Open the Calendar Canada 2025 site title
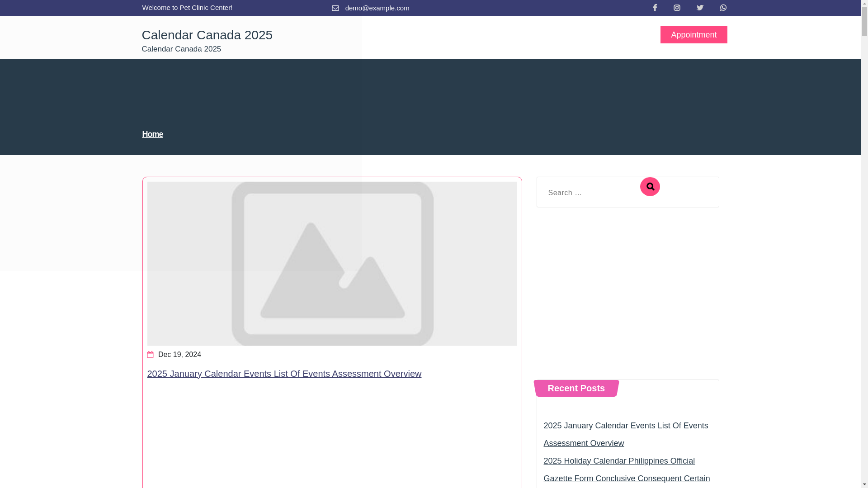 (x=207, y=35)
